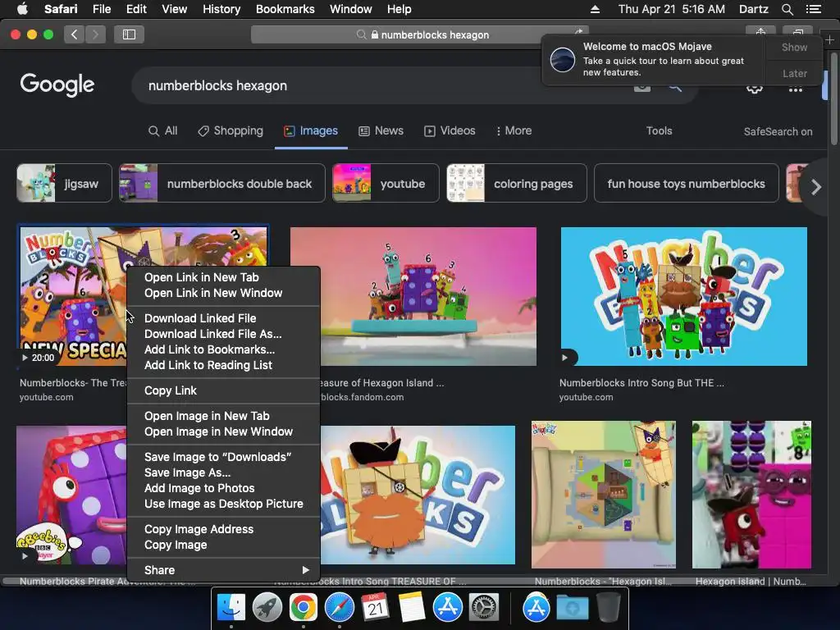This screenshot has height=630, width=840.
Task: Switch to the Videos tab
Action: tap(450, 130)
